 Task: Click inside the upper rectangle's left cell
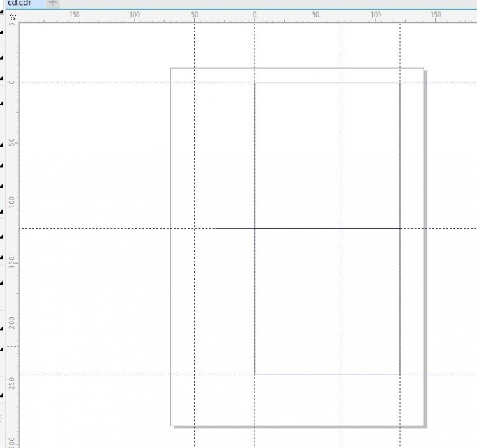297,156
